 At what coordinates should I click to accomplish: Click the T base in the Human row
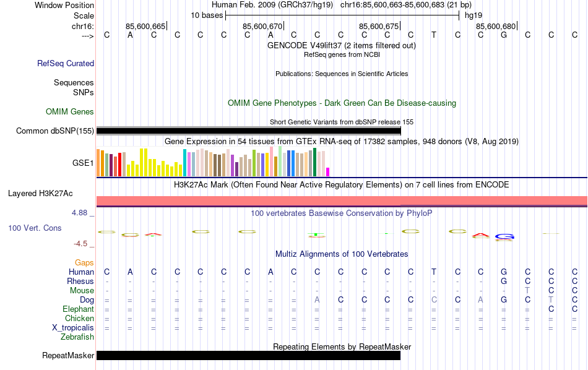click(434, 272)
